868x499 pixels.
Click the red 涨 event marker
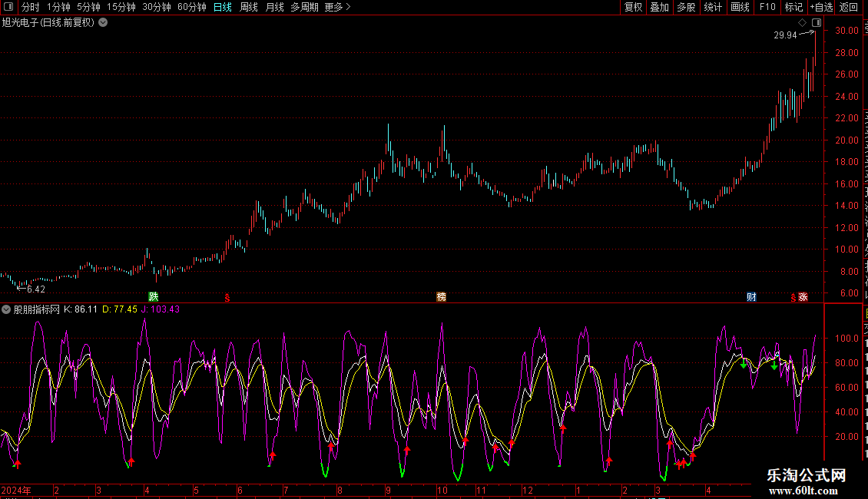803,297
